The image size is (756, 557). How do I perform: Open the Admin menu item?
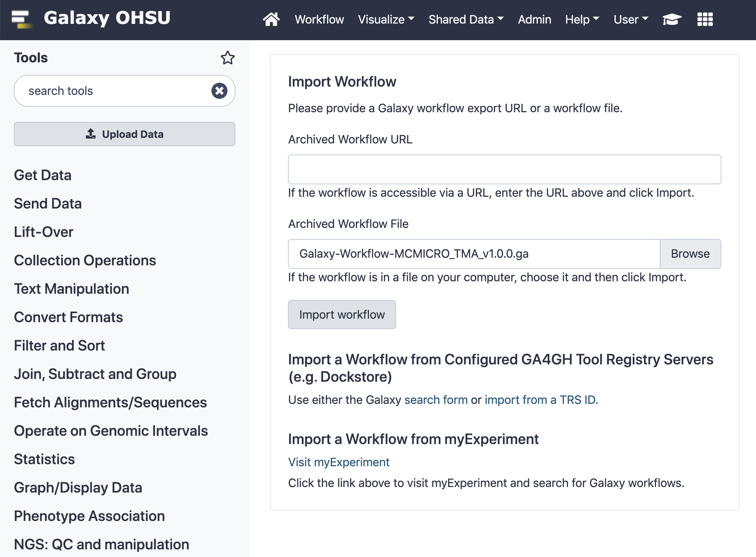534,19
